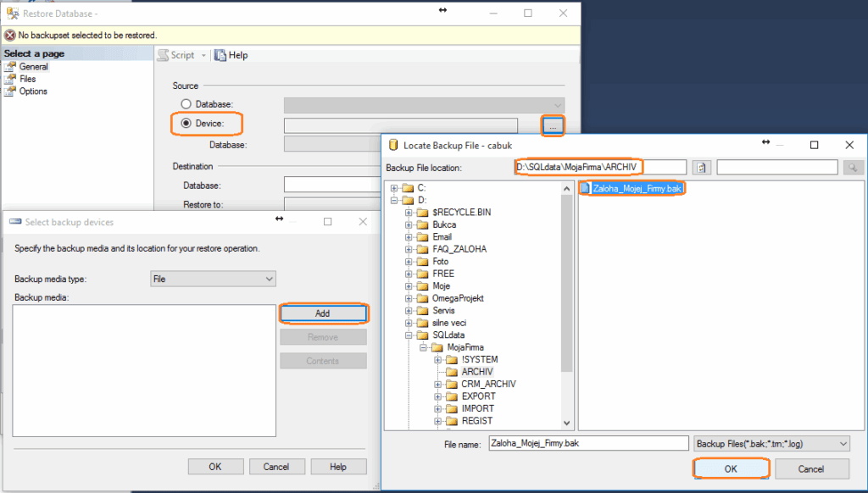Click the red error icon in warning bar

click(9, 36)
